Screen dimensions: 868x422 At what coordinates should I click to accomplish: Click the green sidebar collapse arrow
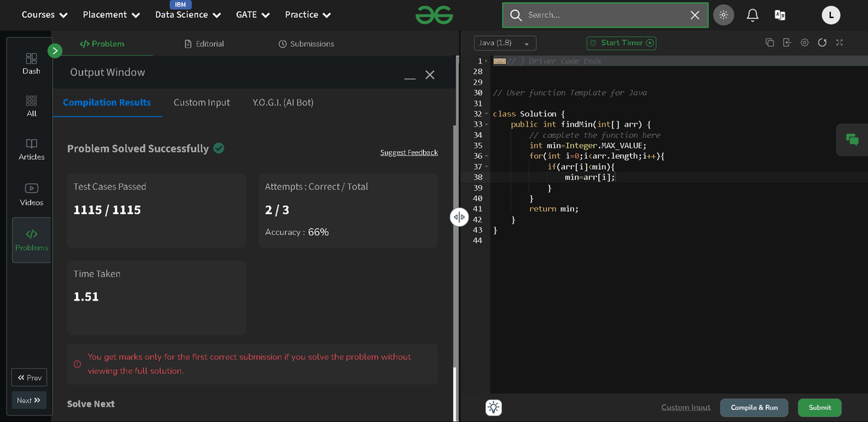coord(55,51)
